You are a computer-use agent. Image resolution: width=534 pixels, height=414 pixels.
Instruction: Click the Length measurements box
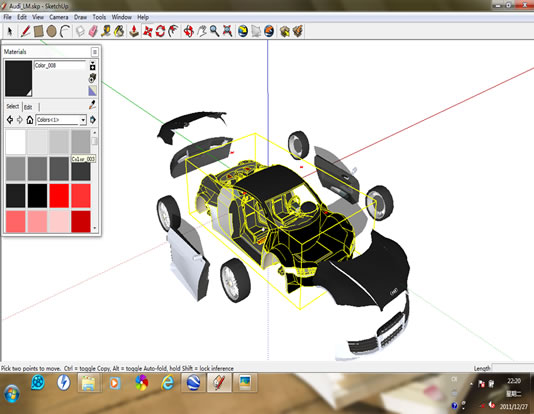[x=513, y=368]
